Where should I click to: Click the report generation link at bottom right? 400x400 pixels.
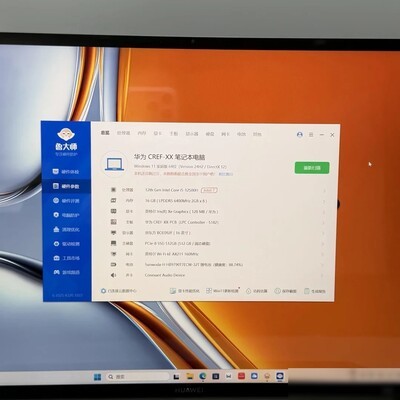pyautogui.click(x=315, y=291)
